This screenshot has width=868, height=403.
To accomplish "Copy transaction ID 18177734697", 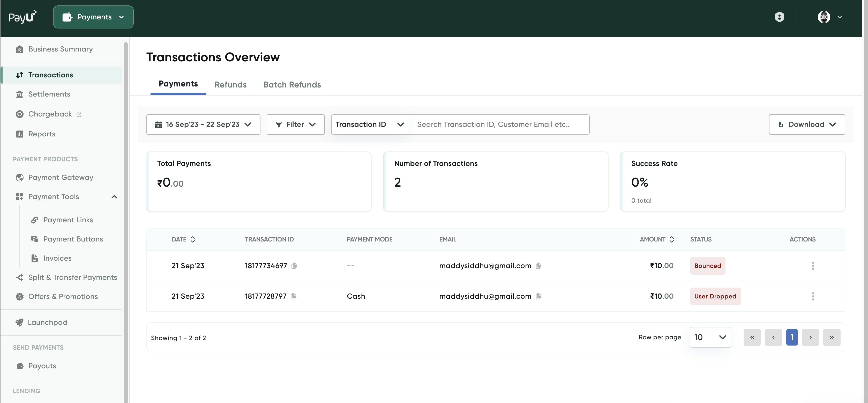I will pyautogui.click(x=294, y=266).
